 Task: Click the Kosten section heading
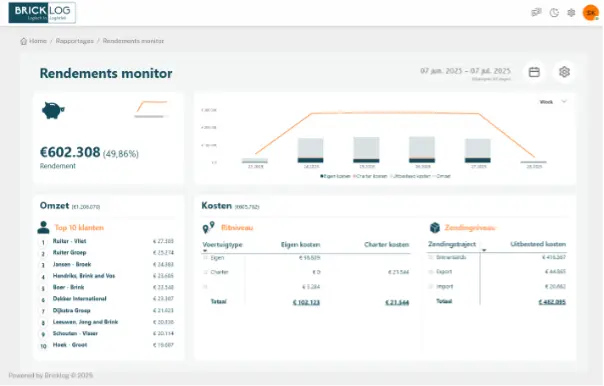[216, 206]
